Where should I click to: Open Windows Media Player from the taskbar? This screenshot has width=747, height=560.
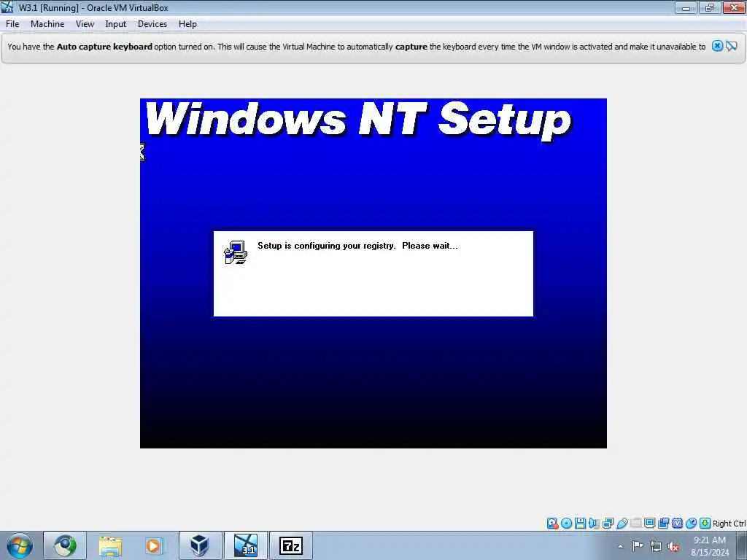point(154,545)
